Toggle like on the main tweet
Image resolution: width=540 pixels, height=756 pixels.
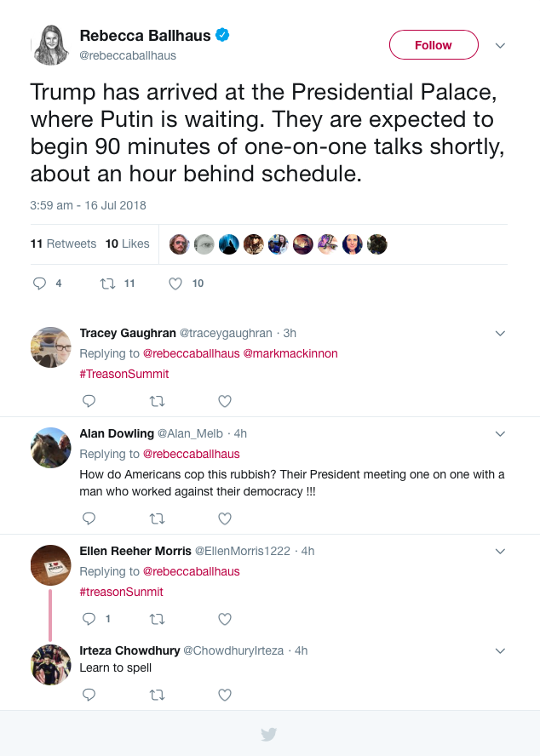tap(175, 283)
